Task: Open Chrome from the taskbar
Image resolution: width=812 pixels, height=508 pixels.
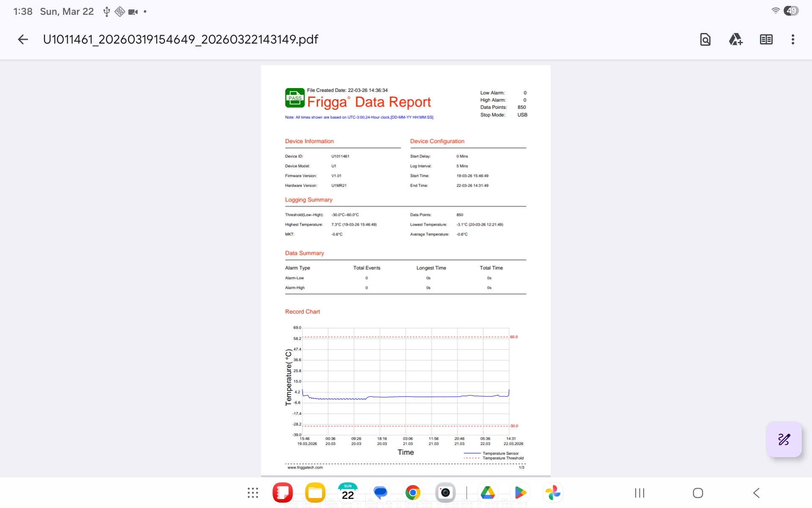Action: tap(413, 493)
